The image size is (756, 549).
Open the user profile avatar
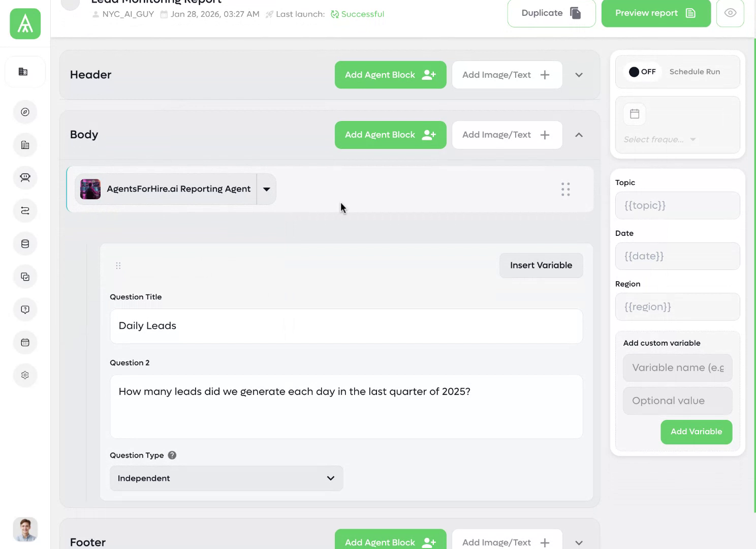25,529
